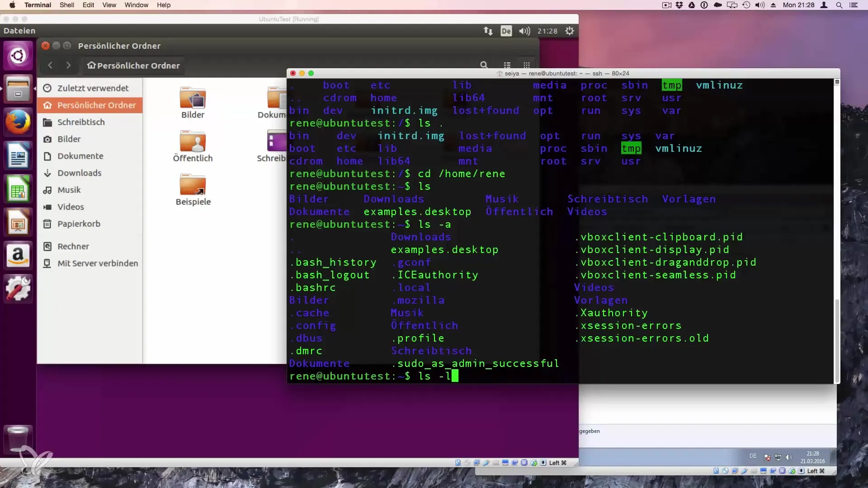Open the Terminal menu in menu bar

click(x=38, y=5)
